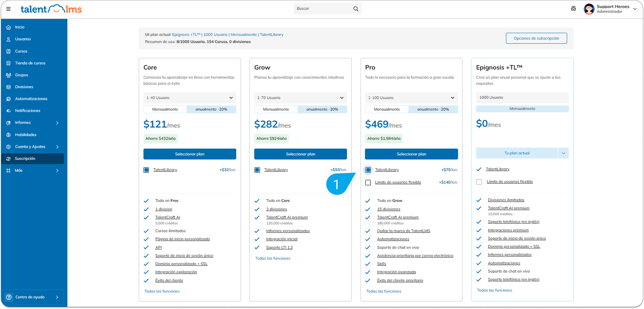This screenshot has width=644, height=309.
Task: Enable Límite de usuarios flexible in Epignosis
Action: (x=479, y=182)
